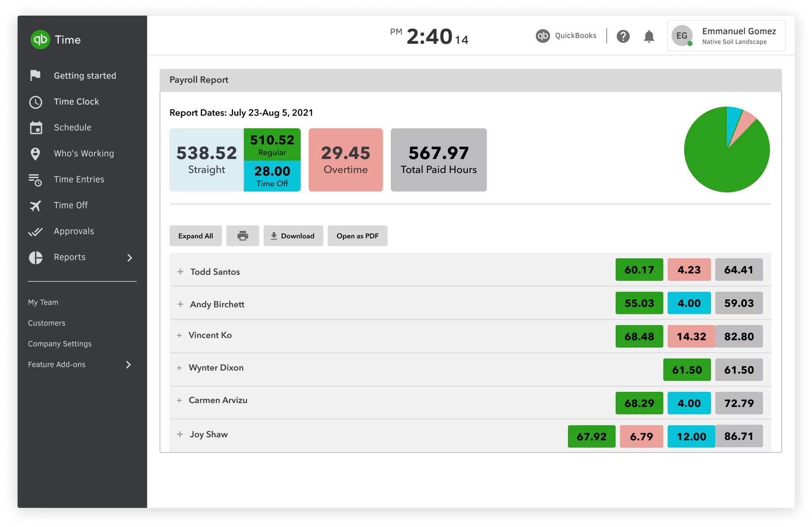812x527 pixels.
Task: Expand Todd Santos's payroll row
Action: point(180,272)
